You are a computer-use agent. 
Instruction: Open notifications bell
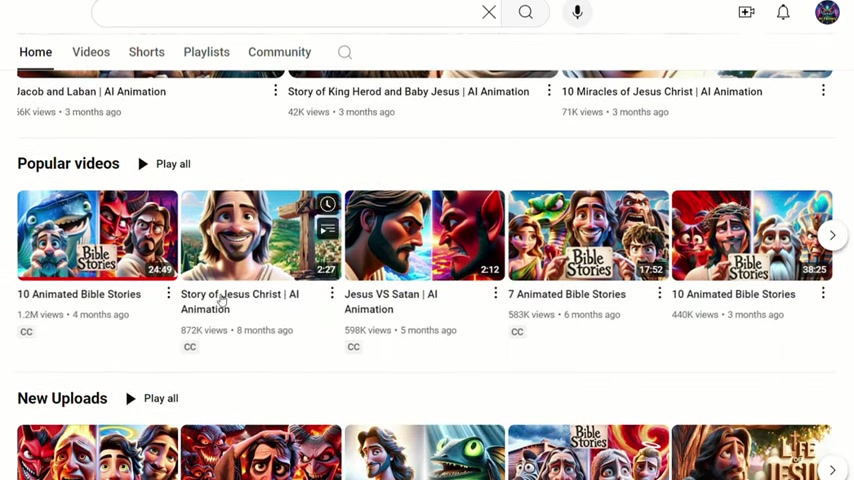(x=783, y=12)
